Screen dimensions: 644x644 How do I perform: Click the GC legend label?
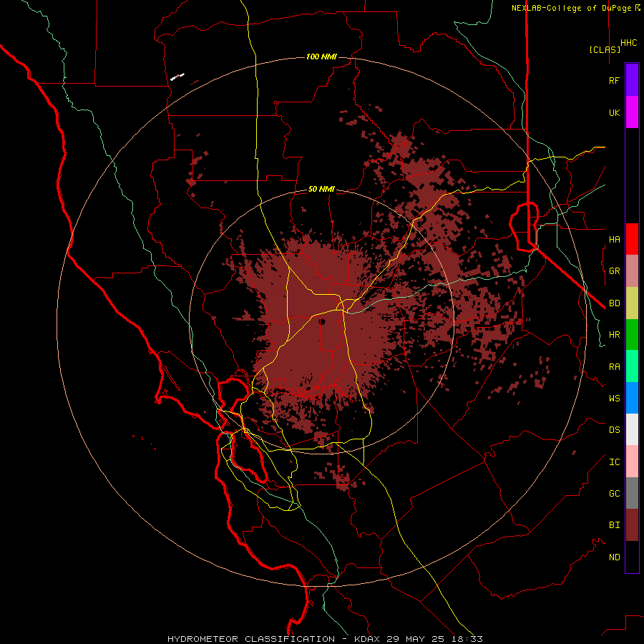pos(614,494)
